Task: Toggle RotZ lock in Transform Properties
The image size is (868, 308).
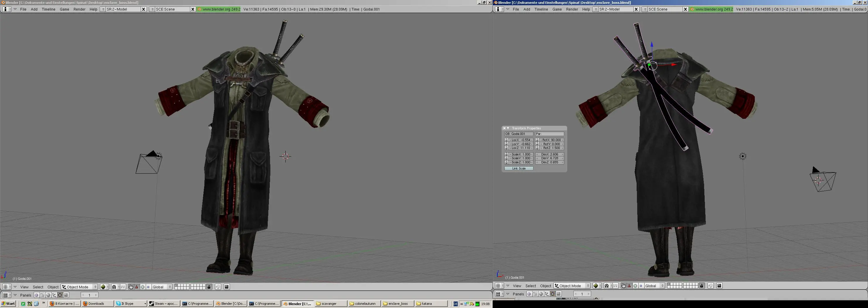Action: 537,148
